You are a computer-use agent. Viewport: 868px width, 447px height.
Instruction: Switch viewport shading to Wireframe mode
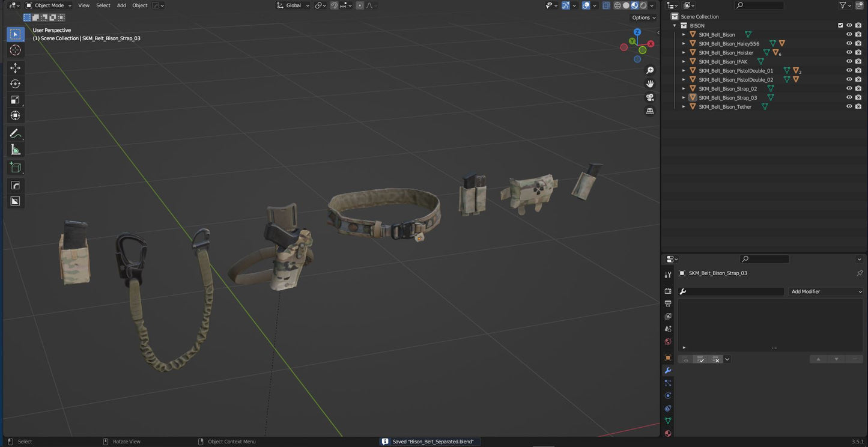(616, 5)
